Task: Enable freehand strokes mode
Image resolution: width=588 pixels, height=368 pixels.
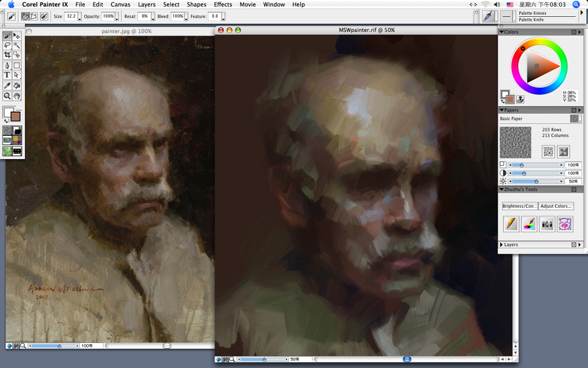Action: [x=25, y=16]
